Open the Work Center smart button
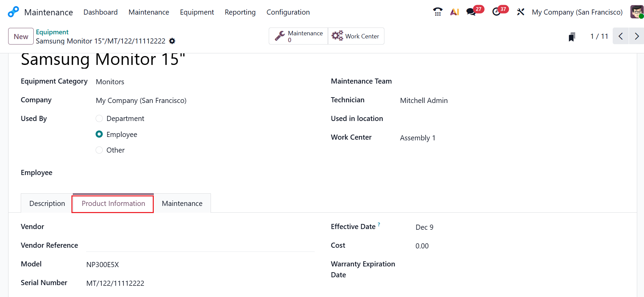 tap(356, 36)
